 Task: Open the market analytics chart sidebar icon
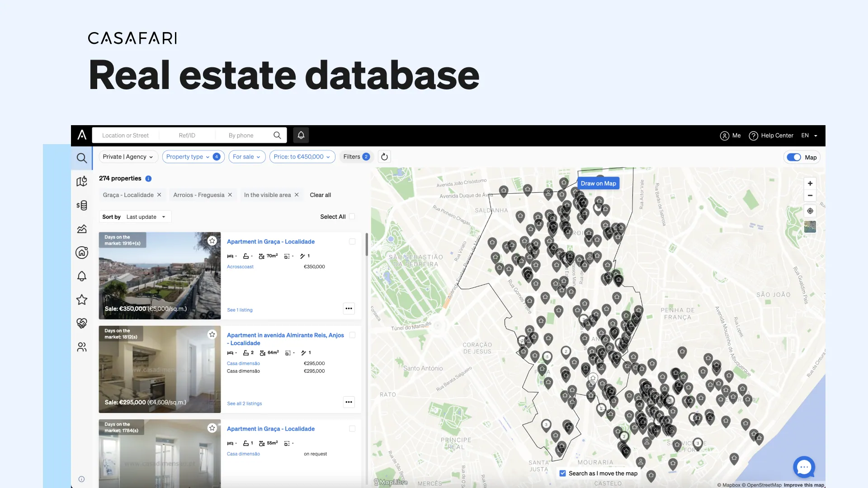point(82,229)
